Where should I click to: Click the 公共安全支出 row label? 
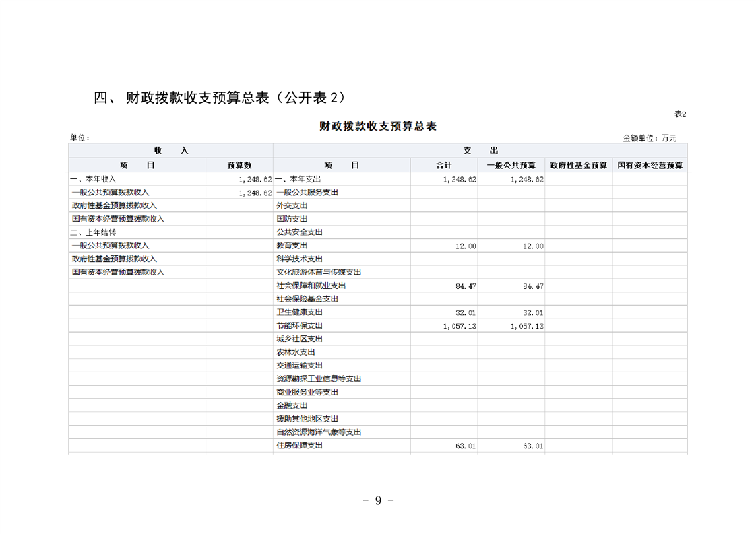[x=299, y=232]
